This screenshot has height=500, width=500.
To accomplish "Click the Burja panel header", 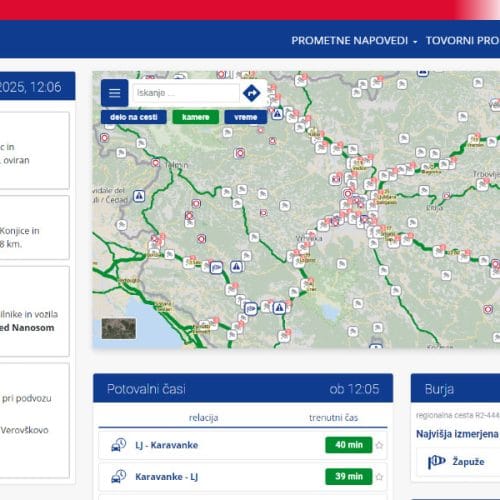I will (x=455, y=388).
